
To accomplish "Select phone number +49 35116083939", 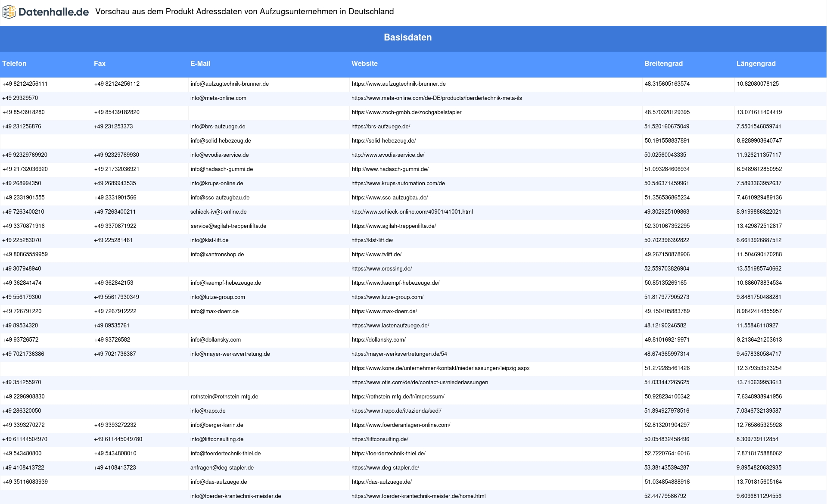I will pos(25,482).
